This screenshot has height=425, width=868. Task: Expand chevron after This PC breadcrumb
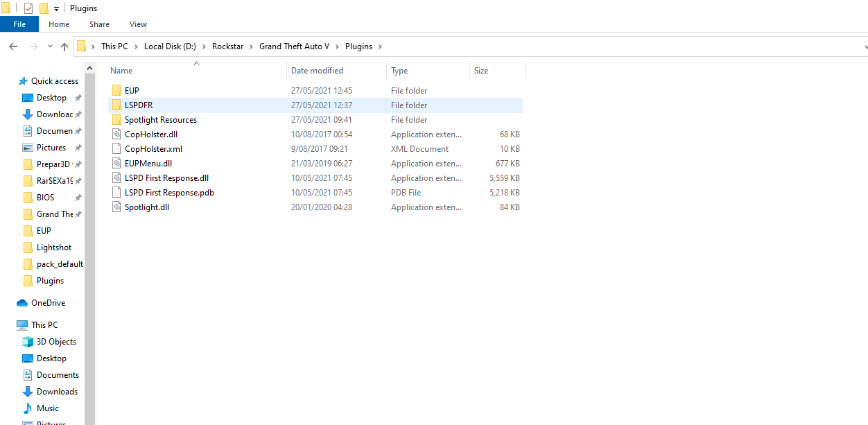[136, 46]
